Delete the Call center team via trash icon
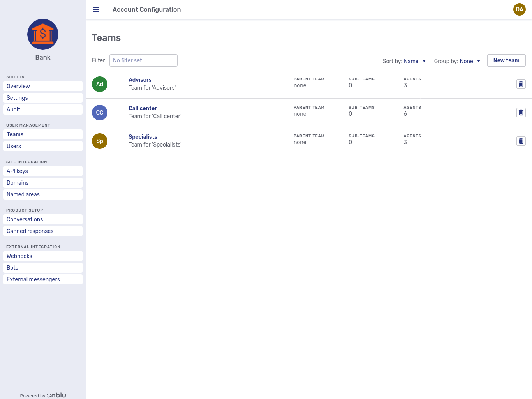The image size is (532, 399). (521, 112)
